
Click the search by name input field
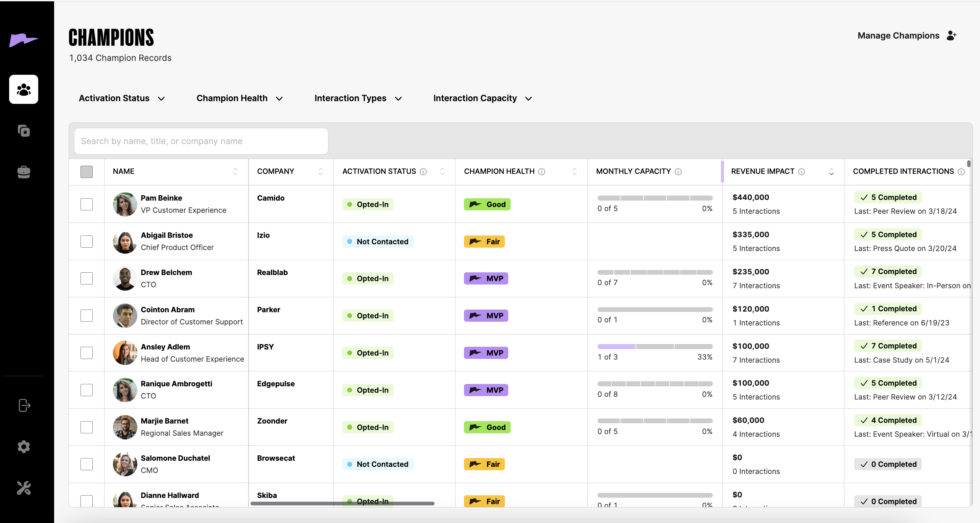pos(201,141)
